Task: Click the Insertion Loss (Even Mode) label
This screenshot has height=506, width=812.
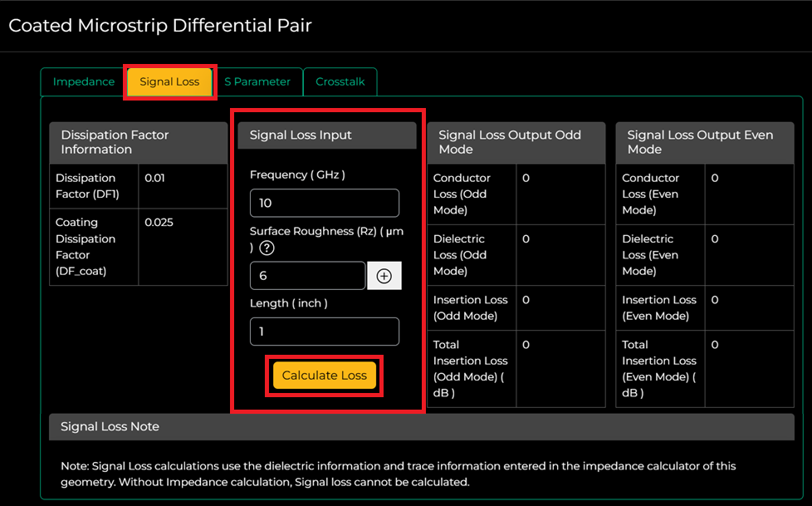Action: (659, 308)
